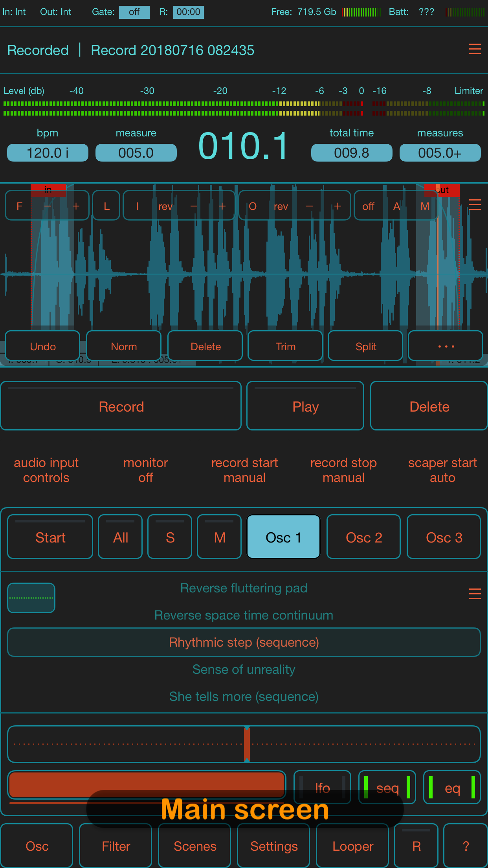Click the small Delete button beside Norm
488x868 pixels.
click(x=205, y=346)
